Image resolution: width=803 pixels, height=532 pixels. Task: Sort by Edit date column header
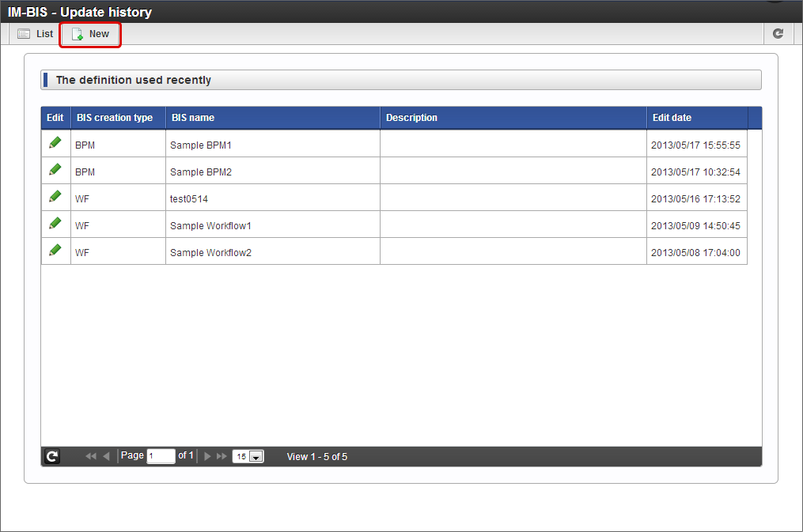click(697, 118)
